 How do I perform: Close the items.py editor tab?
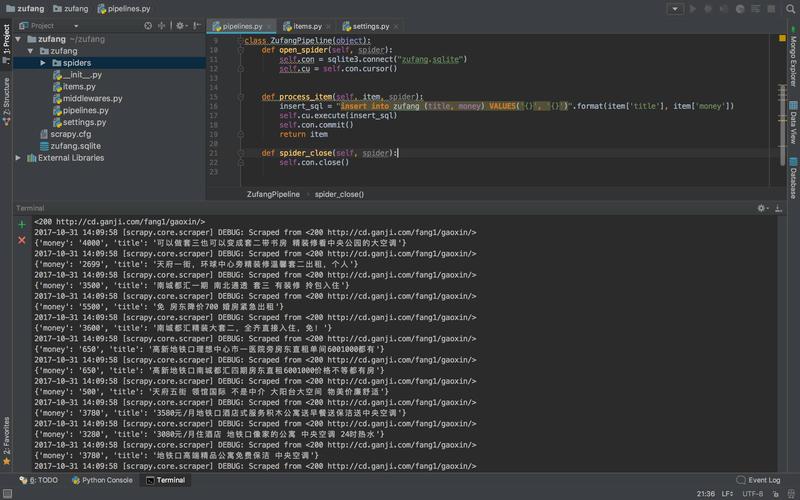tap(328, 27)
